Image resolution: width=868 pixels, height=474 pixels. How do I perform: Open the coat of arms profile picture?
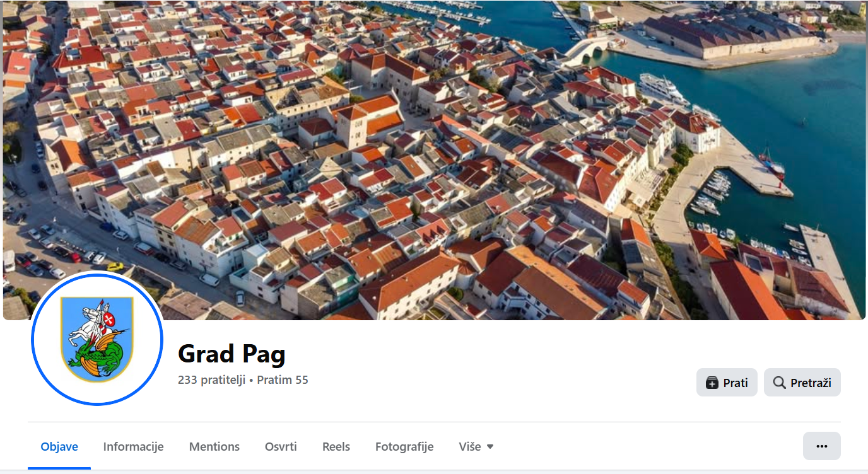pyautogui.click(x=97, y=338)
